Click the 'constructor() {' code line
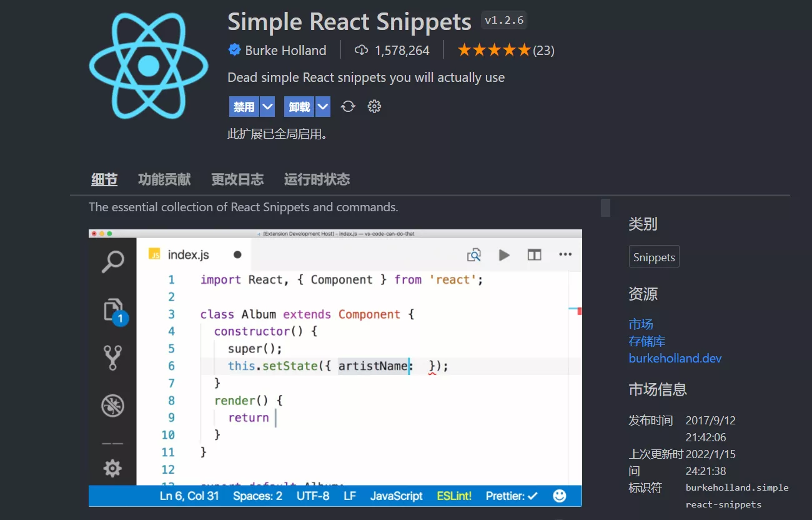 point(266,331)
